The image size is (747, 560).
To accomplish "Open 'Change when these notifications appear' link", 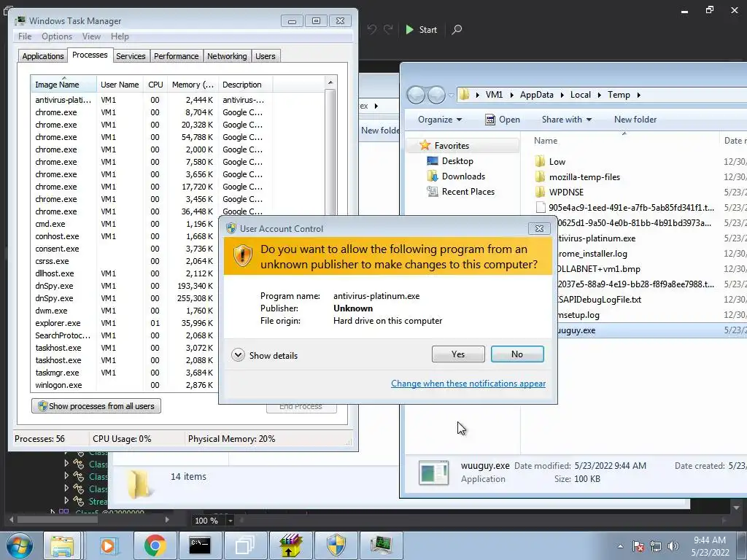I will pyautogui.click(x=468, y=384).
